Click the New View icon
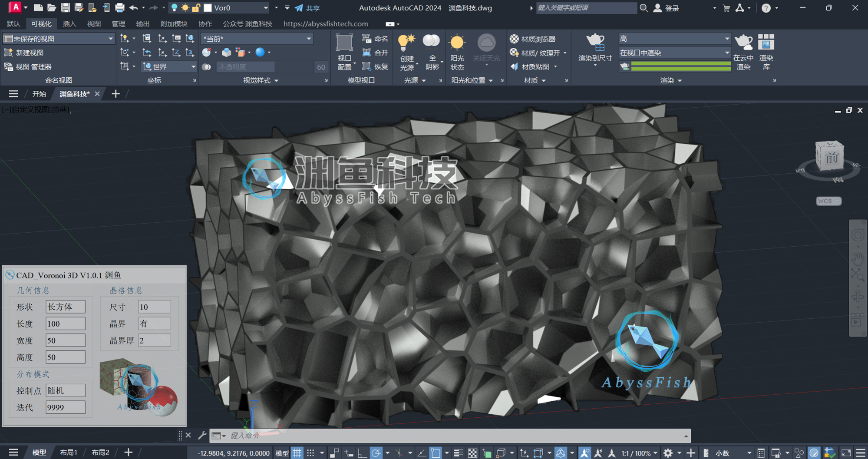Viewport: 868px width, 459px height. pos(8,53)
